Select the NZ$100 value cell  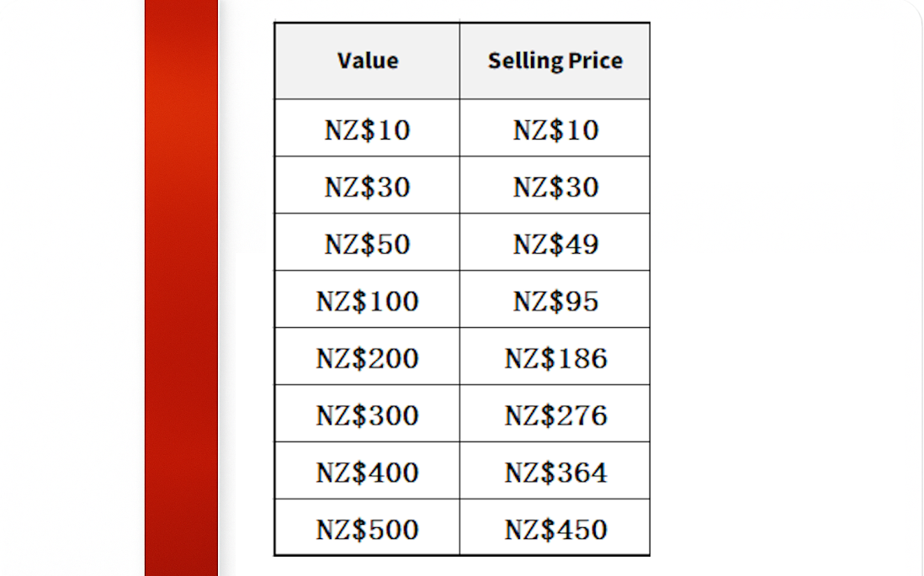(x=368, y=300)
